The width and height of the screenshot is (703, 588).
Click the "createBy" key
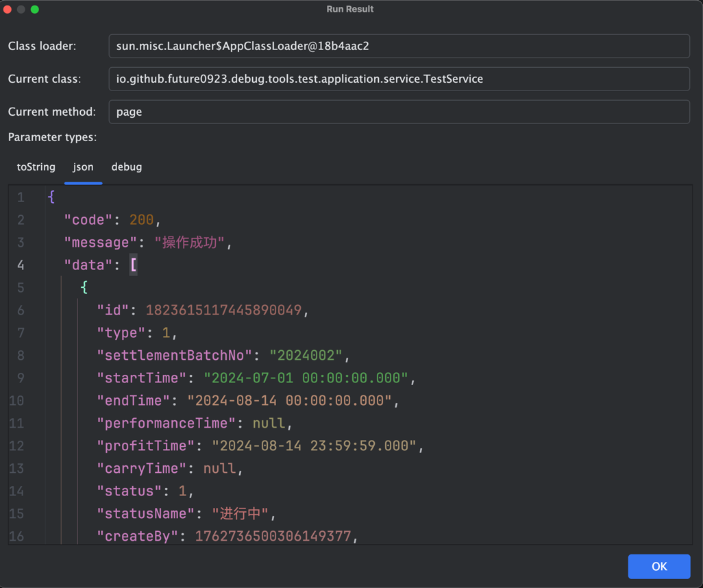[x=138, y=537]
